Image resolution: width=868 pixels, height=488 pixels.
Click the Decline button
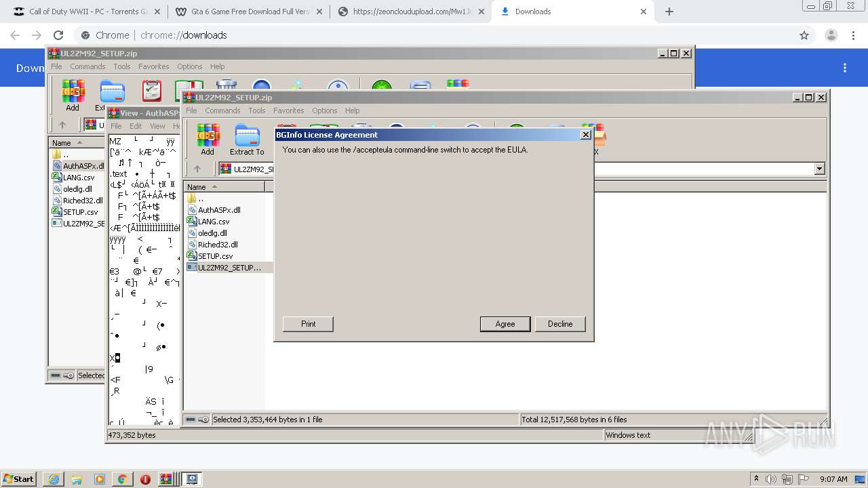[560, 324]
